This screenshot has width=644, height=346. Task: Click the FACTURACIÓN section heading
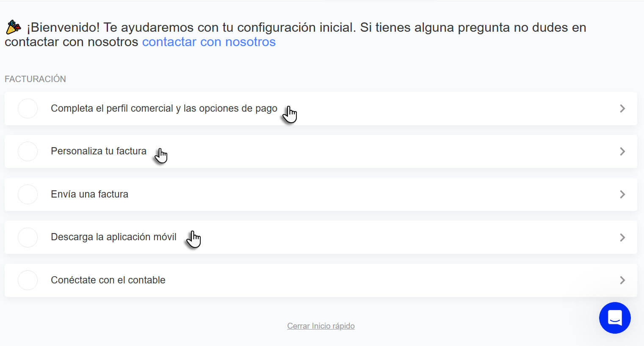click(x=35, y=79)
